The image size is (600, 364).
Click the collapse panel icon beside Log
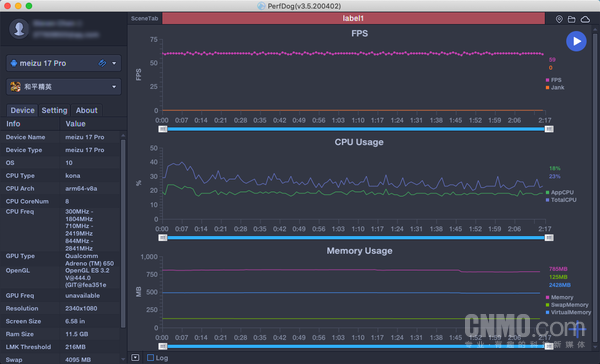pos(135,357)
